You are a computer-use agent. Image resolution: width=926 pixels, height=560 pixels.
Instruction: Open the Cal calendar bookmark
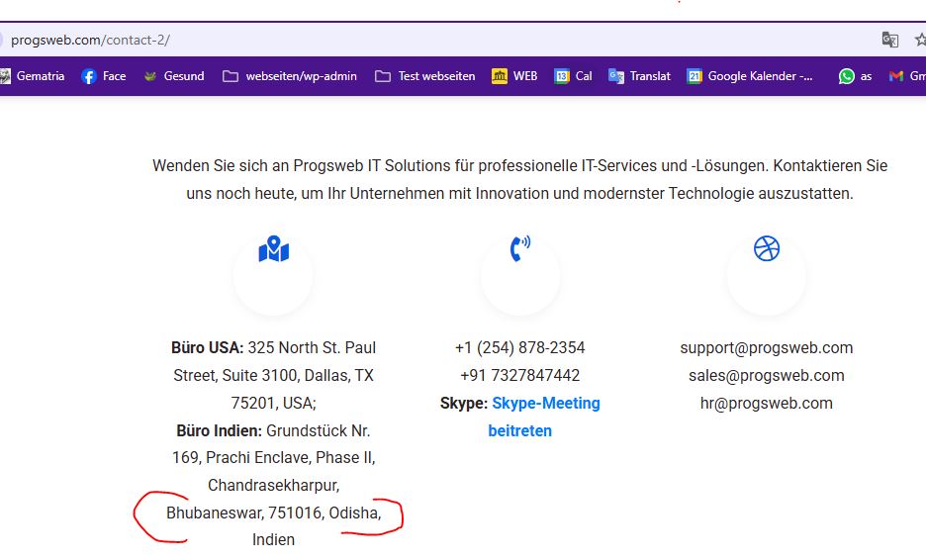point(573,76)
